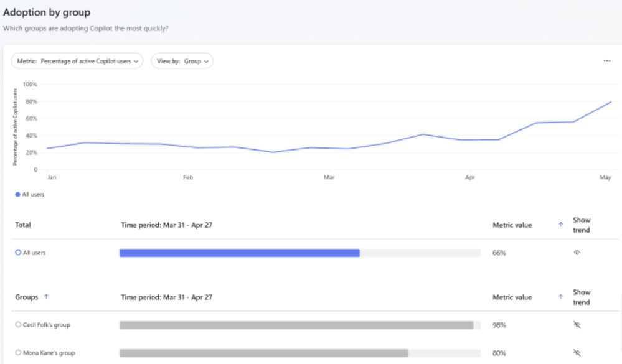This screenshot has width=622, height=364.
Task: Click the Adoption by group heading
Action: click(47, 12)
